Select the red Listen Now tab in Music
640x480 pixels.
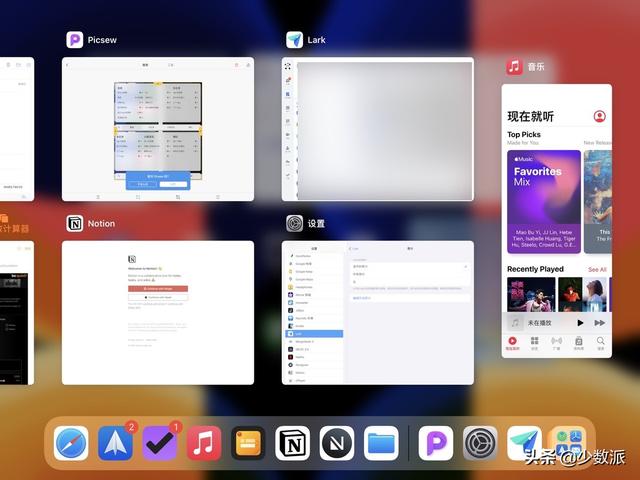pyautogui.click(x=512, y=343)
